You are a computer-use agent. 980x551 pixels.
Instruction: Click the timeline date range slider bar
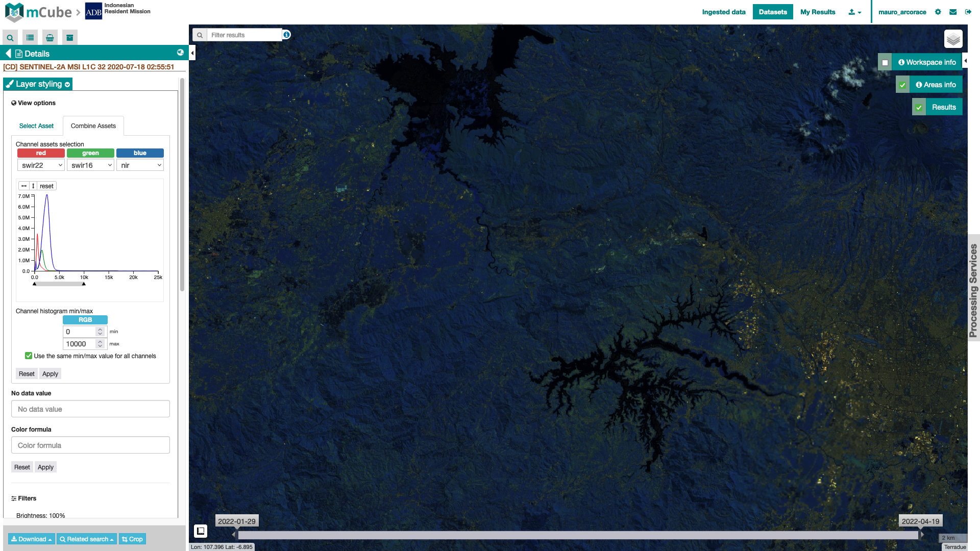pos(578,535)
